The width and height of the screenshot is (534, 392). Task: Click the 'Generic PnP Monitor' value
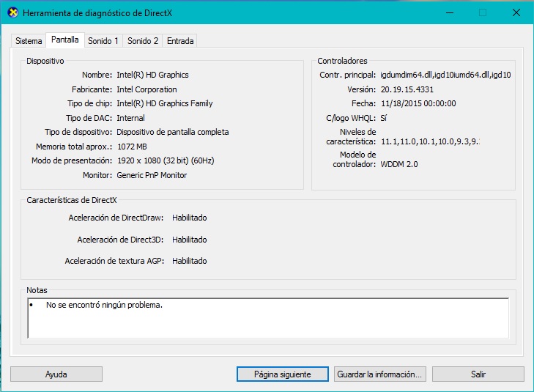[152, 175]
